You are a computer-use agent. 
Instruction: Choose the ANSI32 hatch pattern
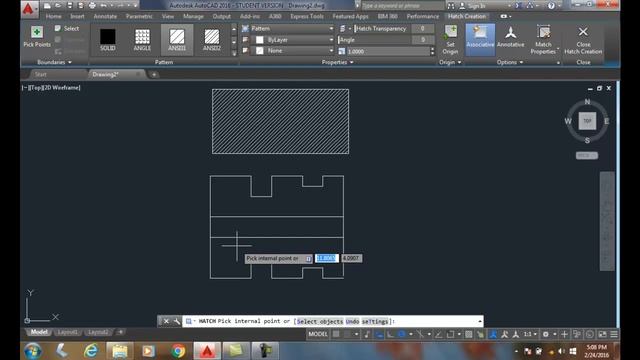pyautogui.click(x=212, y=40)
